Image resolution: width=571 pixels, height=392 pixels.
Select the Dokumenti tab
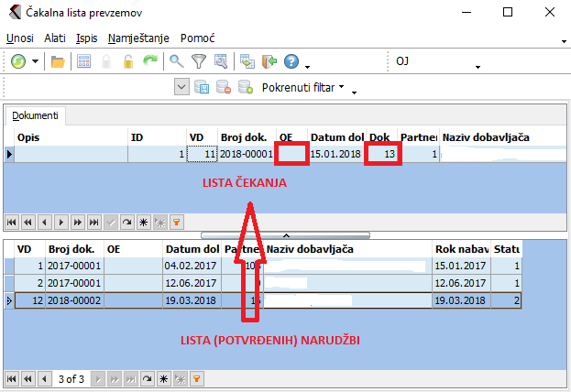(x=37, y=115)
